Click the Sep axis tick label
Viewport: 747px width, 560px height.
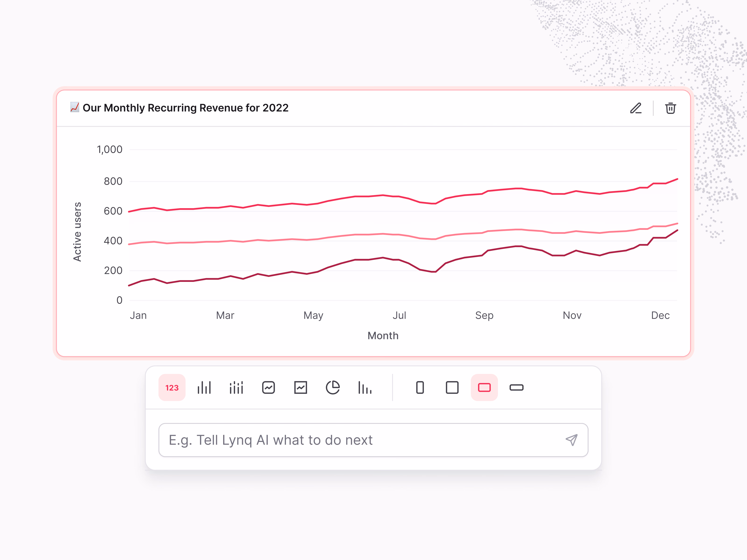(x=484, y=316)
